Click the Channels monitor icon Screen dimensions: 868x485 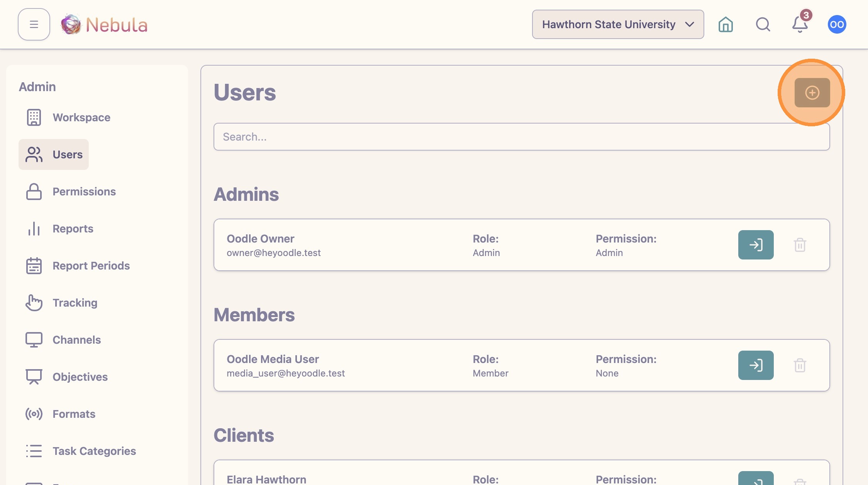(34, 340)
